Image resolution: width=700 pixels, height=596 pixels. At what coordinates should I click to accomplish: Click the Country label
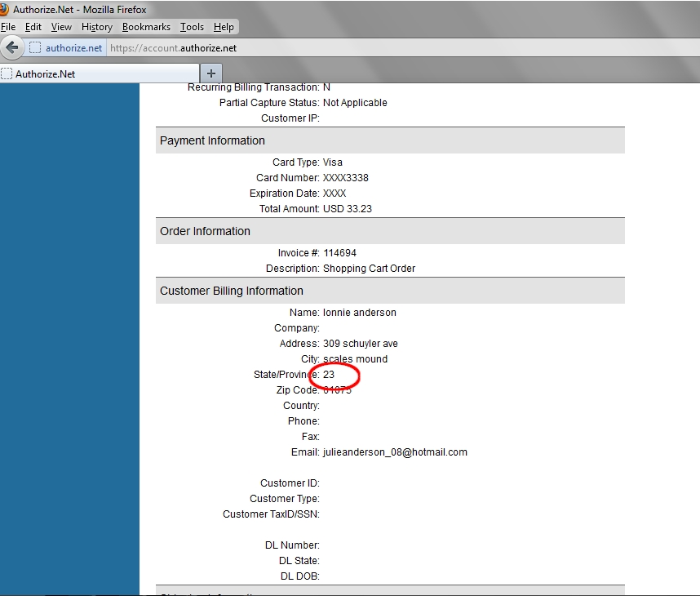click(x=301, y=406)
